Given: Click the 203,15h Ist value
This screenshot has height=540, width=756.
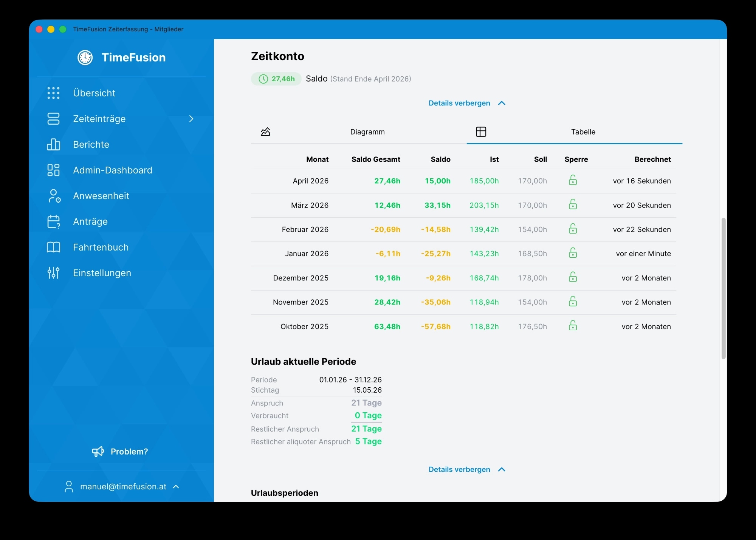Looking at the screenshot, I should pyautogui.click(x=484, y=205).
